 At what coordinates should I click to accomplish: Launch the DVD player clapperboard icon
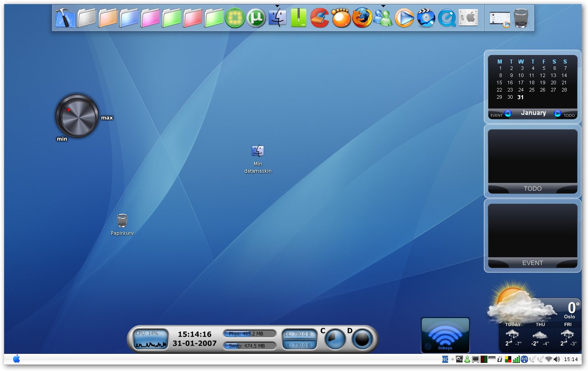426,18
